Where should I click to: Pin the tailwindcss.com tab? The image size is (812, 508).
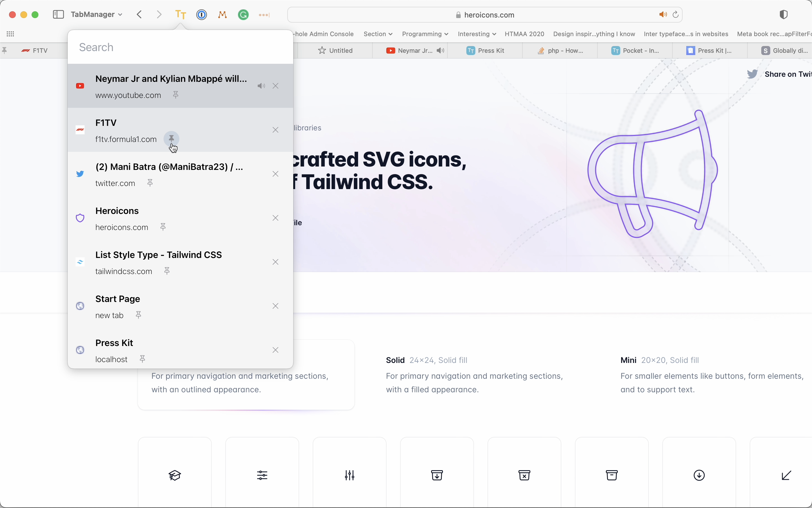(167, 271)
